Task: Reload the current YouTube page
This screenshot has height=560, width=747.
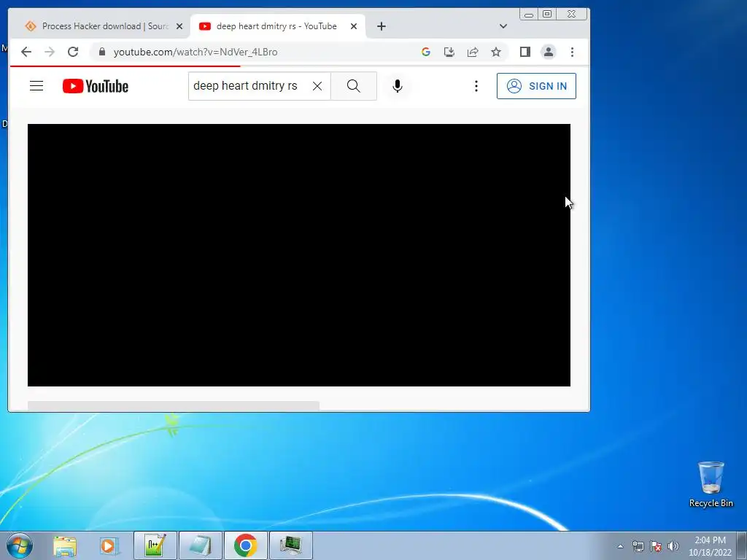Action: 73,52
